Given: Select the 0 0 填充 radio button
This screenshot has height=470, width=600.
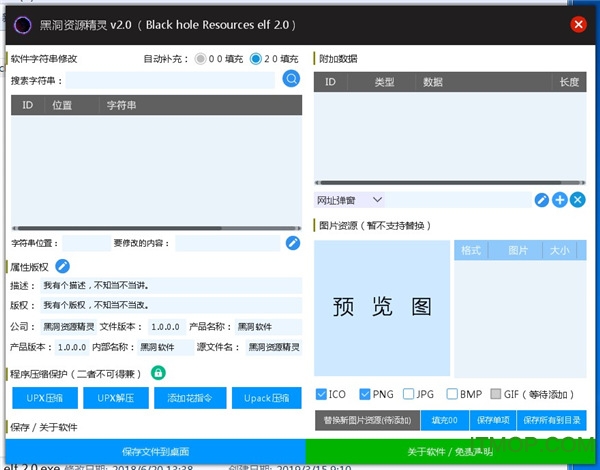Looking at the screenshot, I should [201, 59].
